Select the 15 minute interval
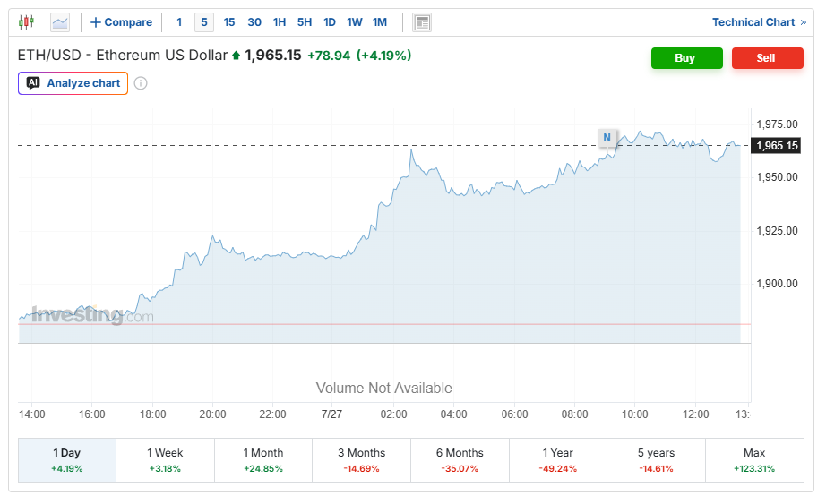 (x=229, y=22)
